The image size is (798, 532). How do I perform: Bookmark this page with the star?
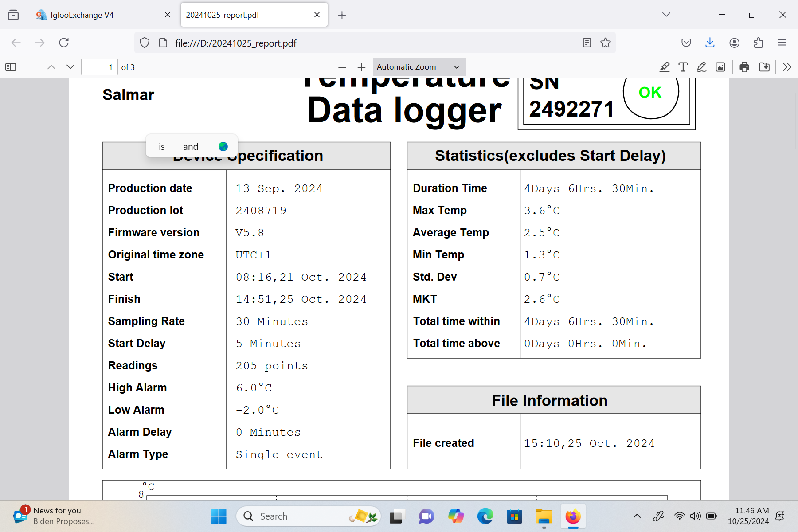point(606,43)
